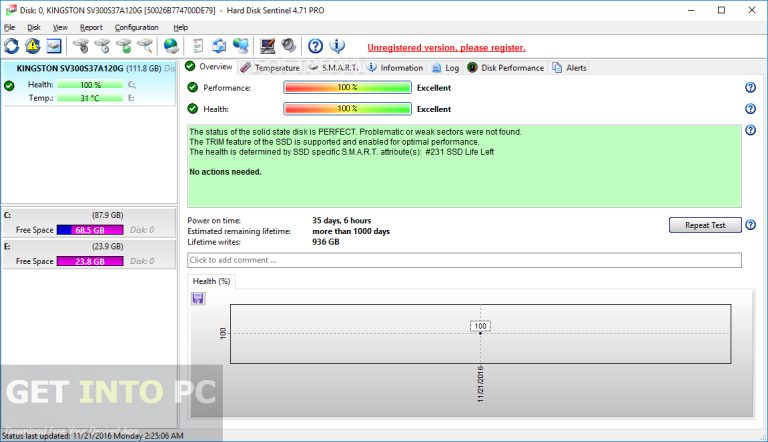Screen dimensions: 768x442
Task: Switch to the S.M.A.R.T. tab
Action: 334,68
